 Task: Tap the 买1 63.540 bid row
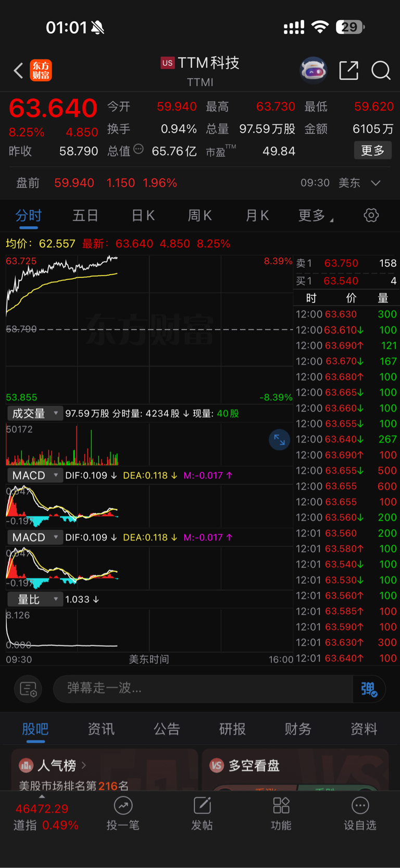346,281
